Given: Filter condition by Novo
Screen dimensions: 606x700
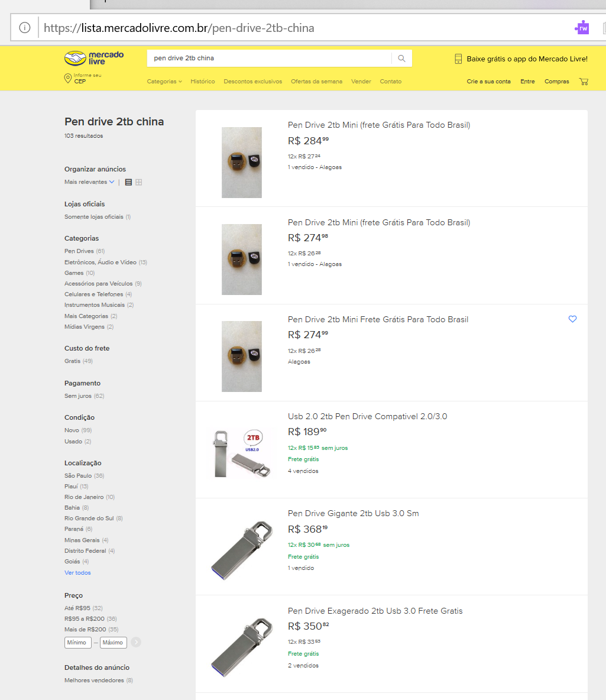Looking at the screenshot, I should click(72, 430).
